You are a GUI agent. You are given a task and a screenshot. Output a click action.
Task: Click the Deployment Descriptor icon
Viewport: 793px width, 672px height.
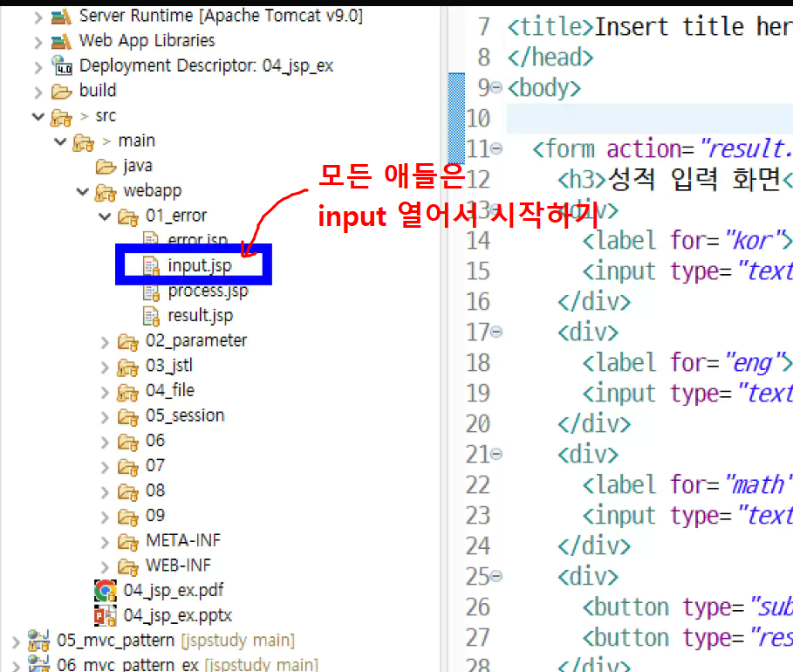pyautogui.click(x=61, y=65)
